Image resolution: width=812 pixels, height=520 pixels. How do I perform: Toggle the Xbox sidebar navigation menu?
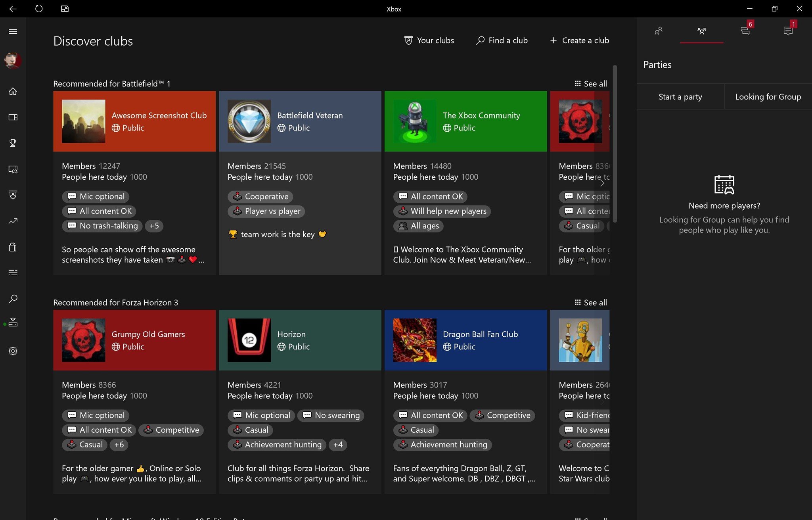13,31
